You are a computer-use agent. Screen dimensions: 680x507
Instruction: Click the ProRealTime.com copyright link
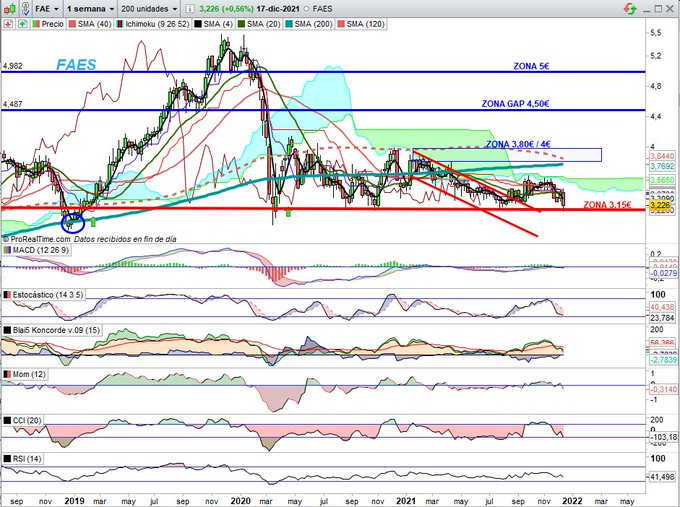click(x=36, y=239)
